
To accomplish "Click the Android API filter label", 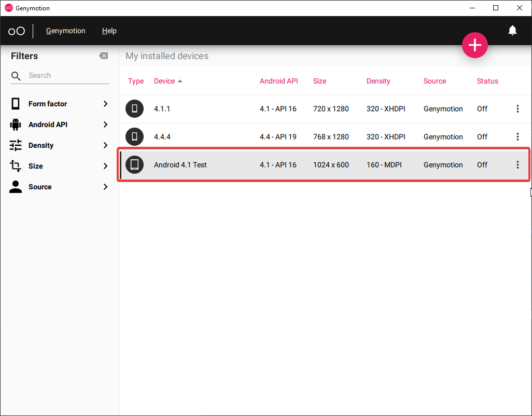I will [x=48, y=124].
